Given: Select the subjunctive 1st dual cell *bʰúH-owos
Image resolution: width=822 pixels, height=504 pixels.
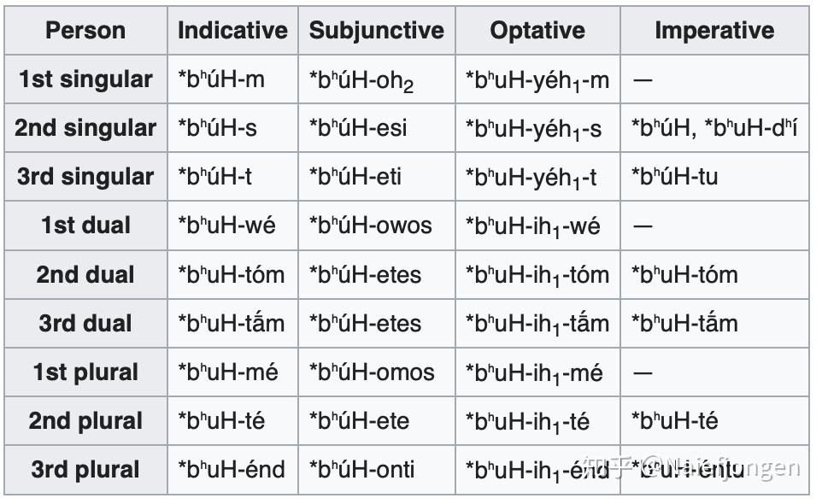Looking at the screenshot, I should pyautogui.click(x=371, y=226).
